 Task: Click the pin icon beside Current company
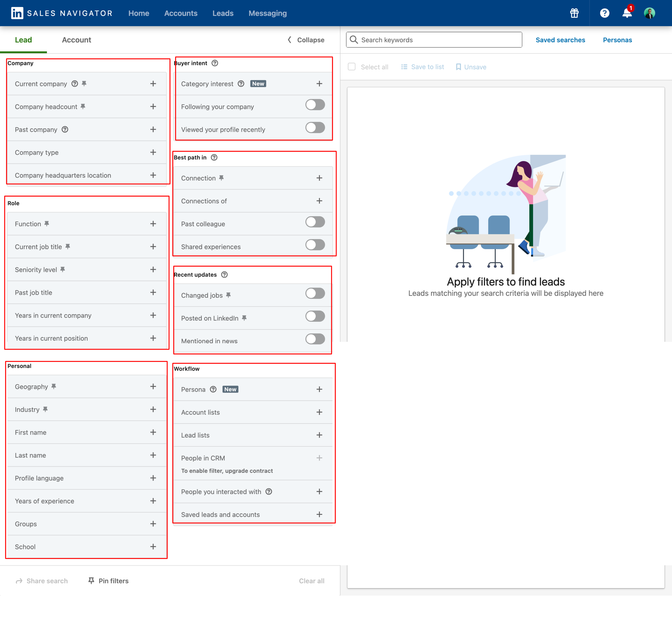pyautogui.click(x=84, y=83)
